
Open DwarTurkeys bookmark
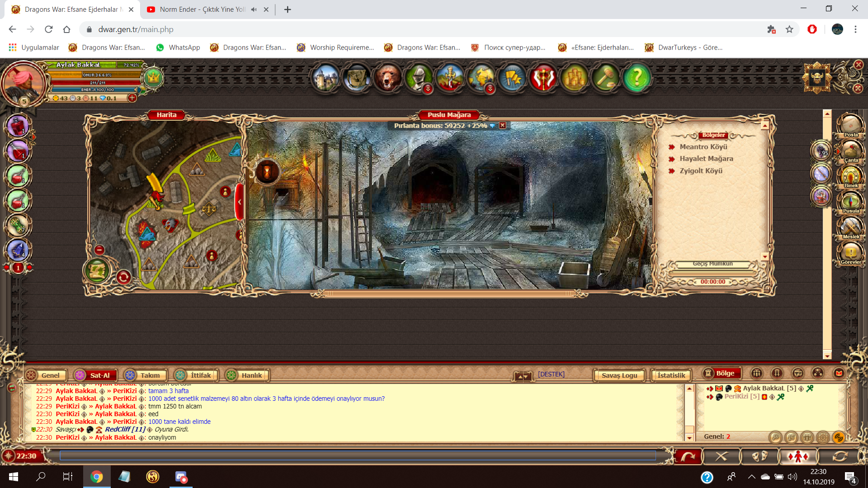(x=684, y=47)
